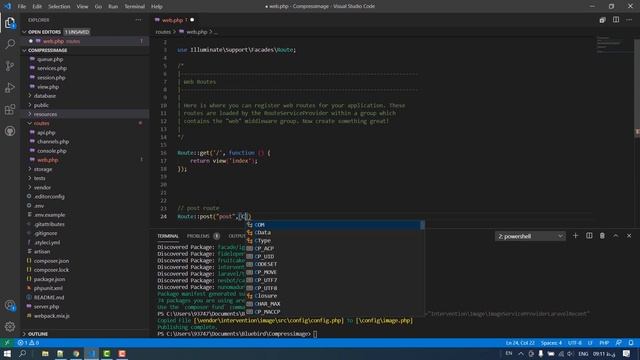Expand the Outline section
This screenshot has width=640, height=360.
38,334
